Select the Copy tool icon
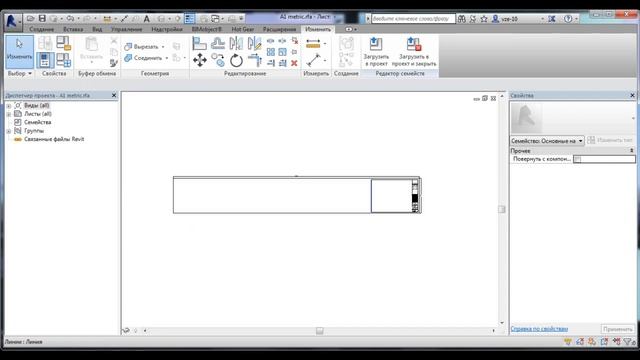The height and width of the screenshot is (360, 640). coord(218,60)
